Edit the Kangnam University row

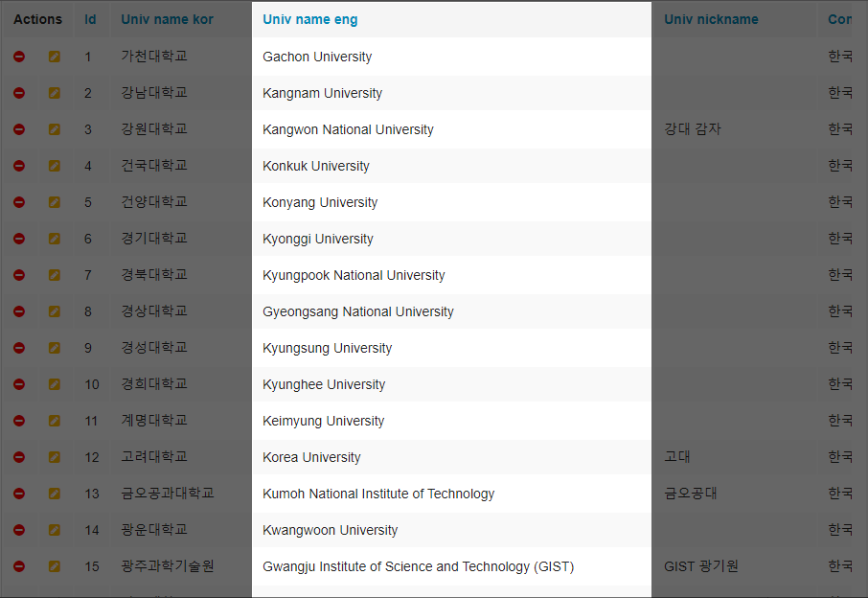pos(55,93)
